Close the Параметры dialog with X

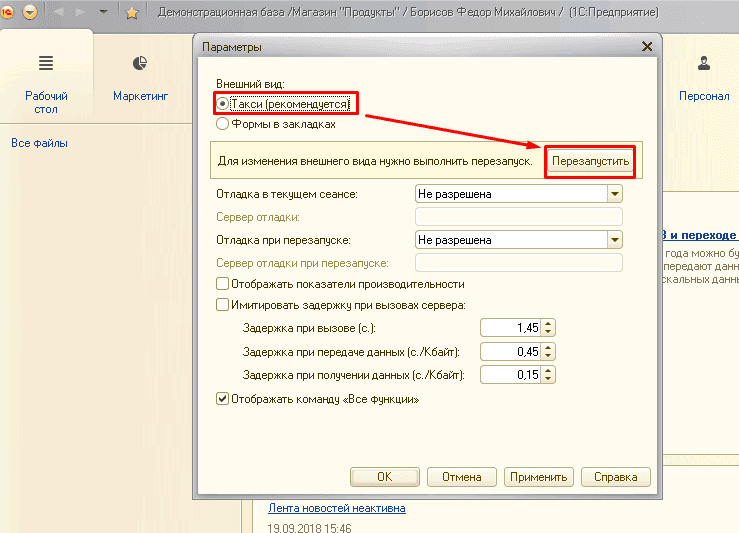tap(647, 46)
